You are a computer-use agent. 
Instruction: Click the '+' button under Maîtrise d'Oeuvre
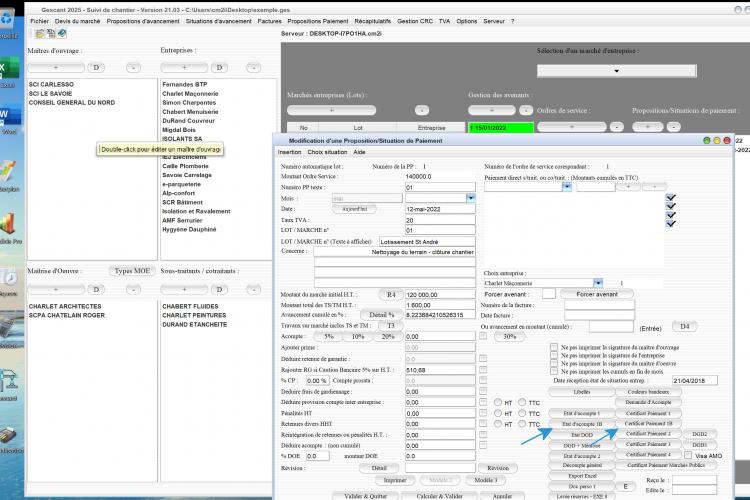pos(56,289)
